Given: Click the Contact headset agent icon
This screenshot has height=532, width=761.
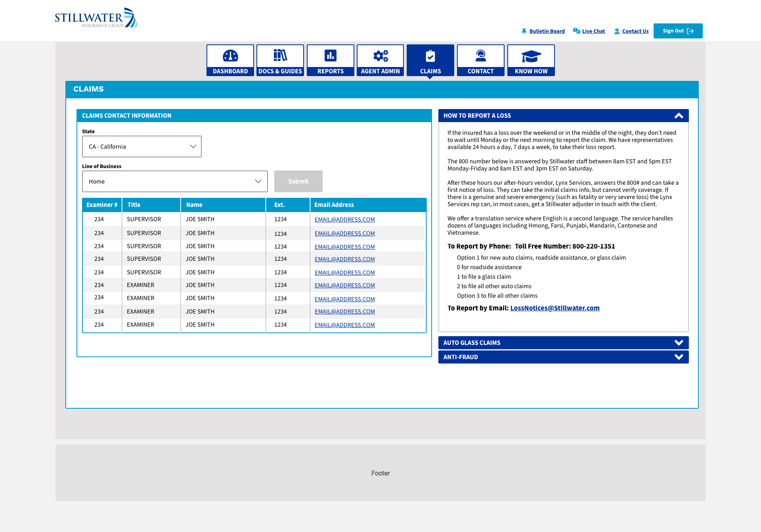Looking at the screenshot, I should tap(481, 55).
